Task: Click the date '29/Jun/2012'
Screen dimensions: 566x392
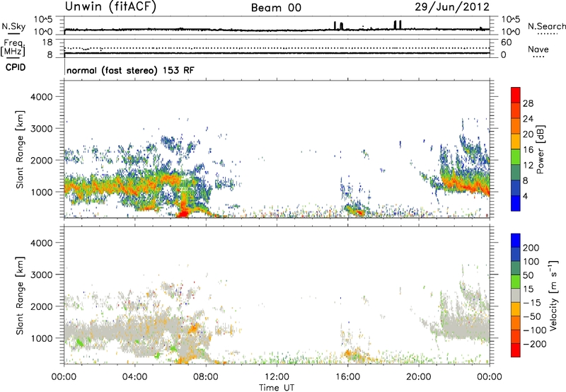Action: click(452, 7)
